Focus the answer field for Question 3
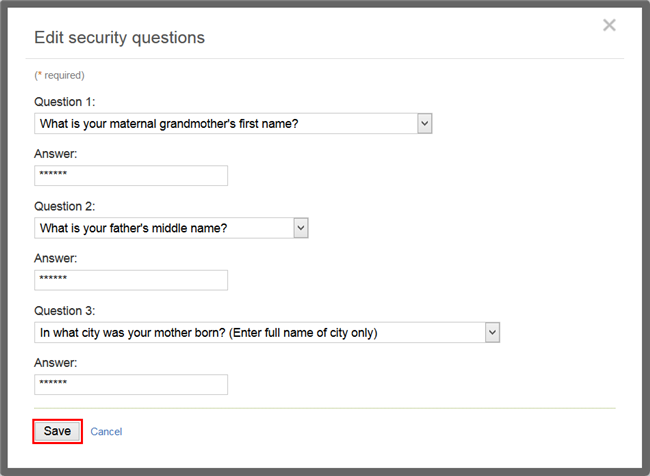The width and height of the screenshot is (650, 476). point(131,385)
